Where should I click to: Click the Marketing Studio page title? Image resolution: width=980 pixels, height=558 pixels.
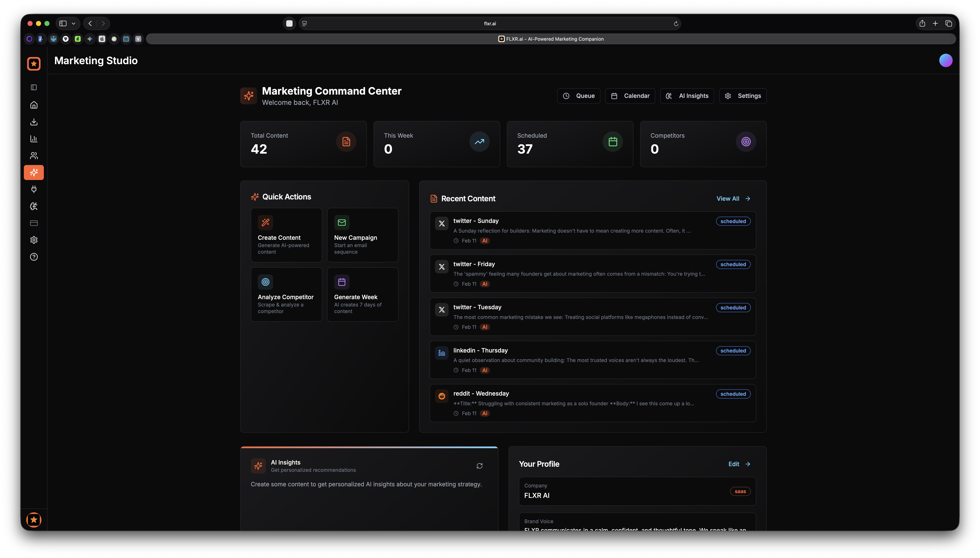point(96,60)
